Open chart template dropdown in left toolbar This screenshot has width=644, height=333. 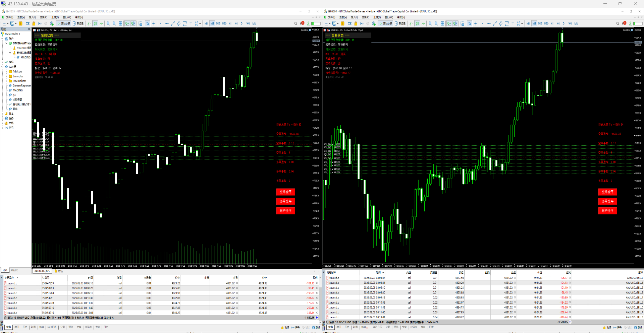(x=16, y=24)
